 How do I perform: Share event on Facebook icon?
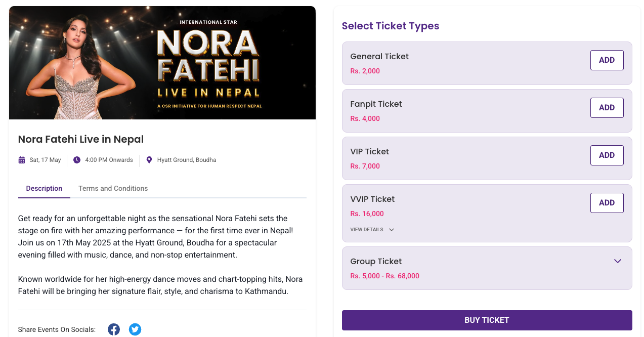pyautogui.click(x=114, y=329)
